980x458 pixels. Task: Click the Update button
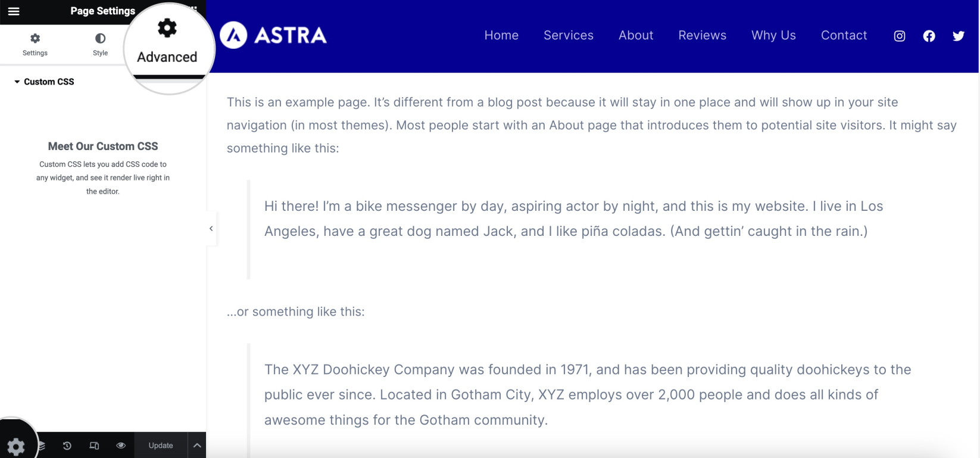pos(161,445)
